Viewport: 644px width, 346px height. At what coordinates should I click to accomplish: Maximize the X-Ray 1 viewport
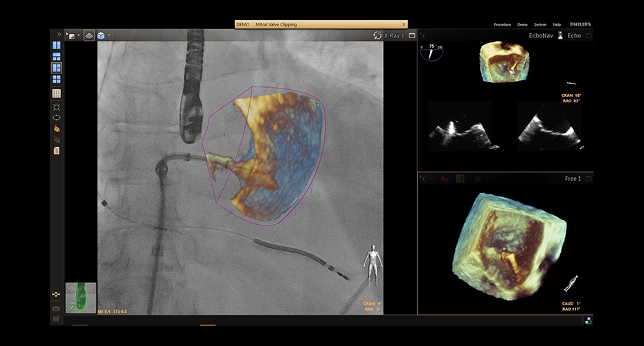pos(412,35)
